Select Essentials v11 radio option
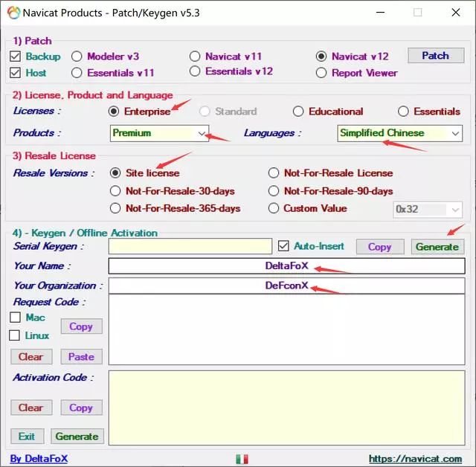476x467 pixels. pos(77,73)
